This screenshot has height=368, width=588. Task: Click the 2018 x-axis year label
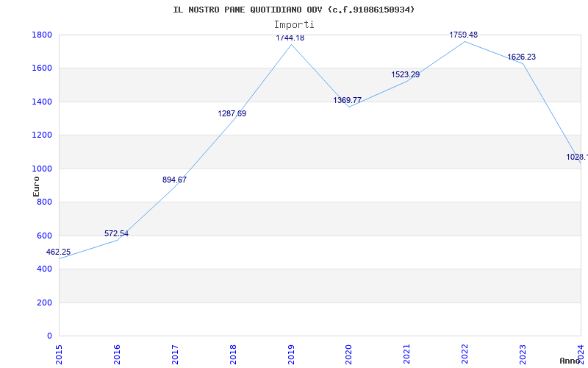[x=233, y=355]
